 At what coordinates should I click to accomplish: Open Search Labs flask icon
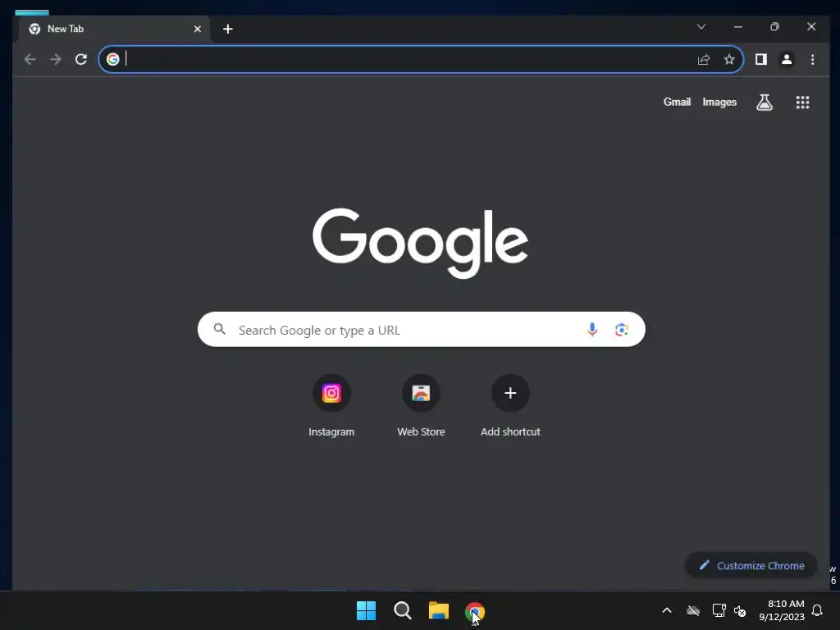765,103
